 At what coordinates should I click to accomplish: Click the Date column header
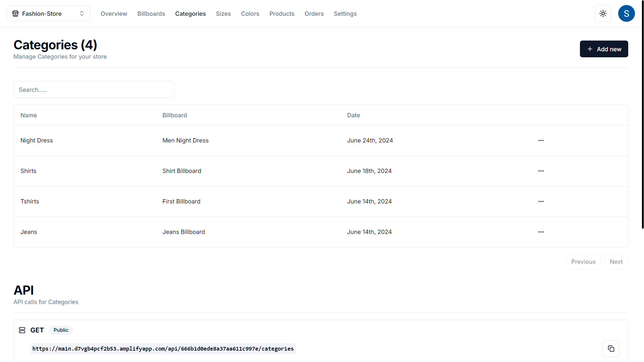click(x=354, y=115)
